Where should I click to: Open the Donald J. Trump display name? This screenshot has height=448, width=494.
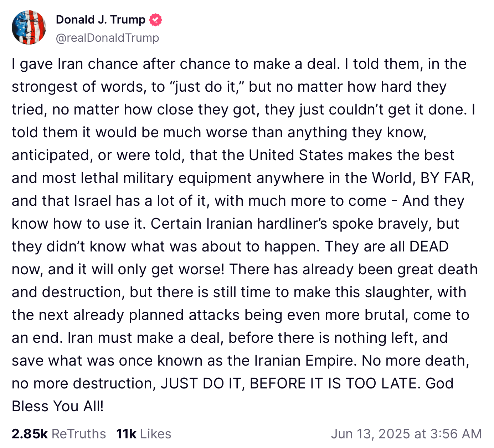101,20
